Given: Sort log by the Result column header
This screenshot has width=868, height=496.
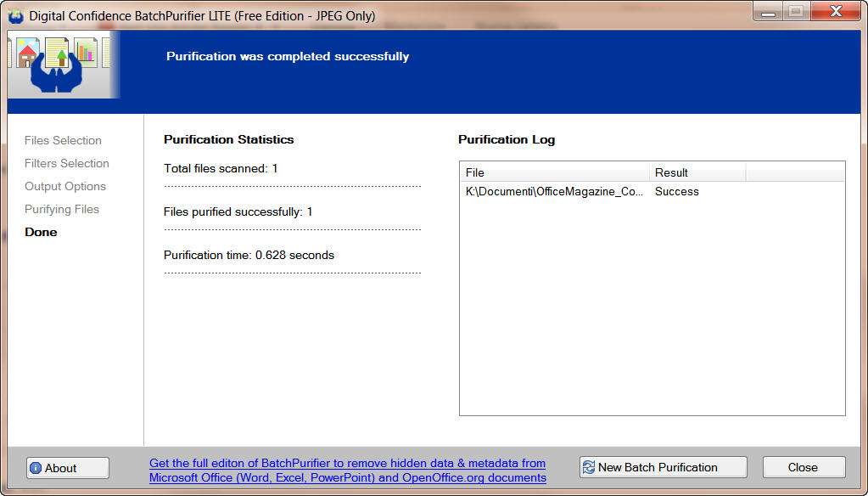Looking at the screenshot, I should point(697,173).
